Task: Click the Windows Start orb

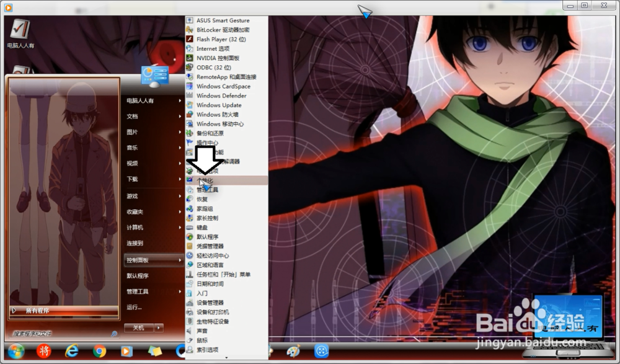Action: point(16,351)
